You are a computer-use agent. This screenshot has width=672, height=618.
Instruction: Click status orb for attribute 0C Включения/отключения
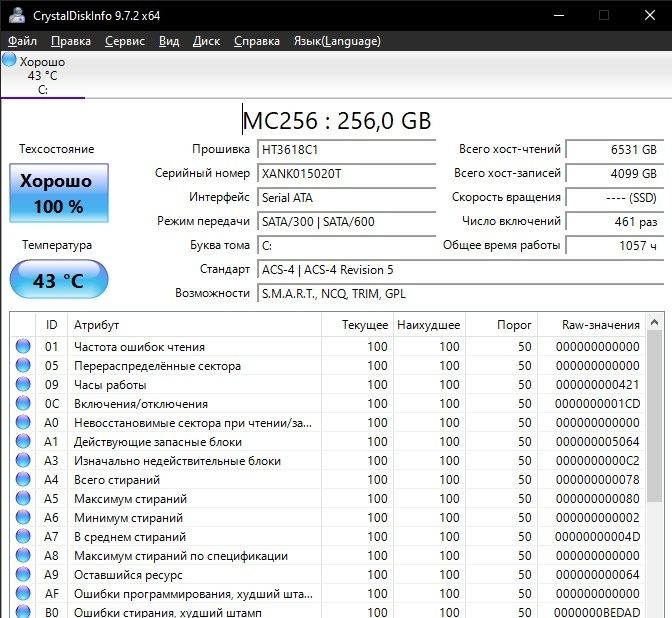(x=23, y=403)
